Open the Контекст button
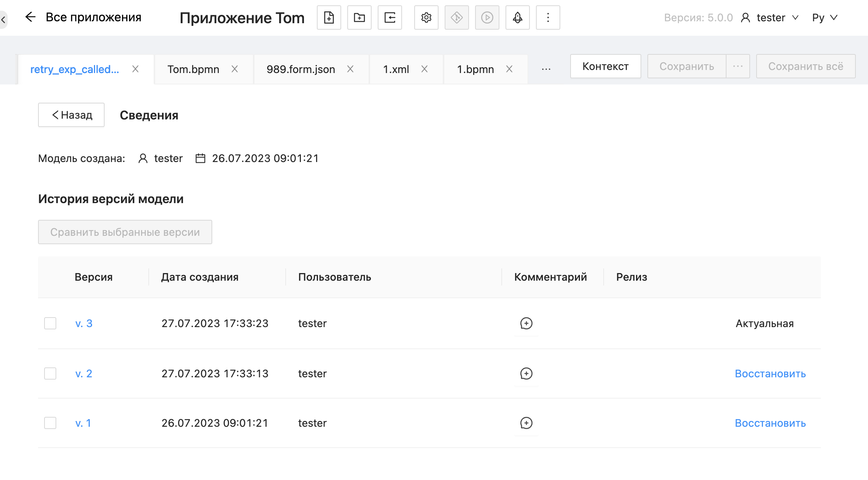Viewport: 868px width, 480px height. click(605, 66)
